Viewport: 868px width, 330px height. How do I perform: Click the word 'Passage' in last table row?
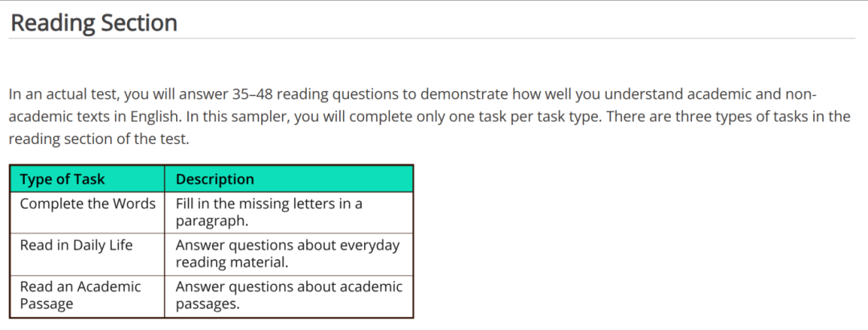[47, 304]
